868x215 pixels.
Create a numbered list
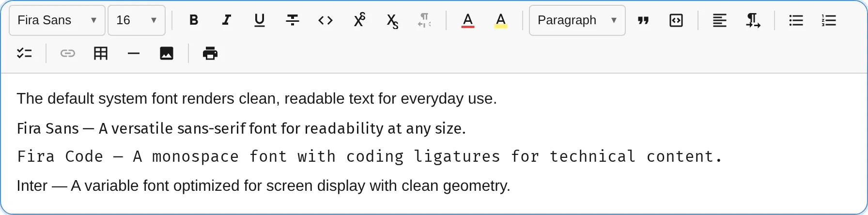coord(829,20)
